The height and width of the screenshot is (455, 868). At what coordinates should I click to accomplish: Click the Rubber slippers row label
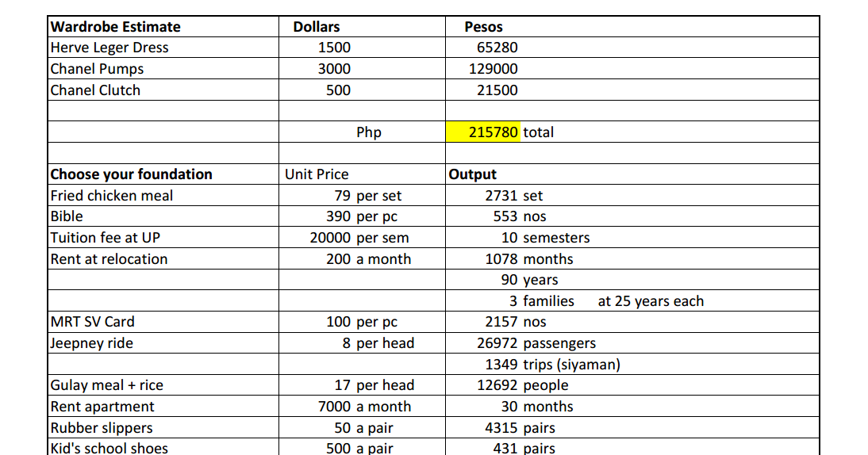click(x=163, y=428)
